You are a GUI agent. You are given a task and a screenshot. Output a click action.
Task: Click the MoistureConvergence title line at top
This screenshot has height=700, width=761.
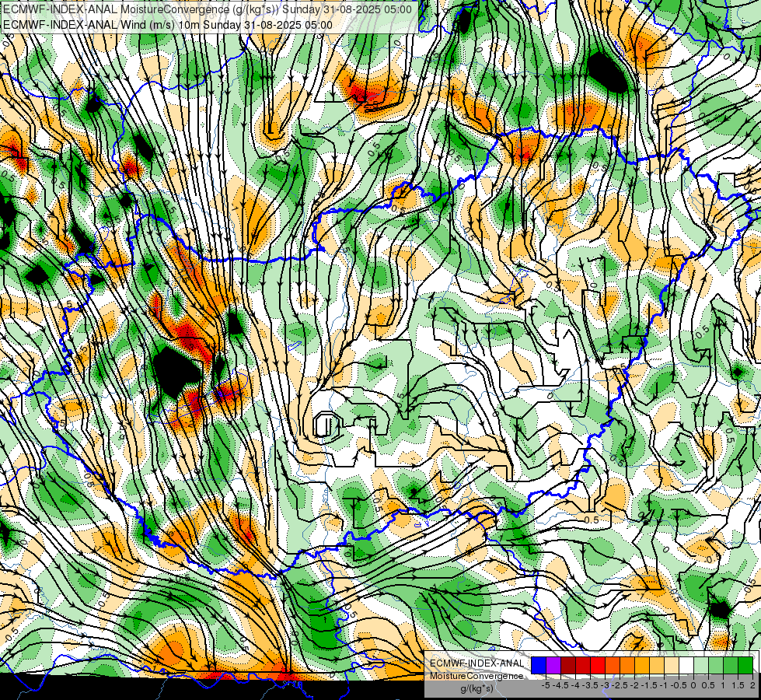(x=208, y=9)
